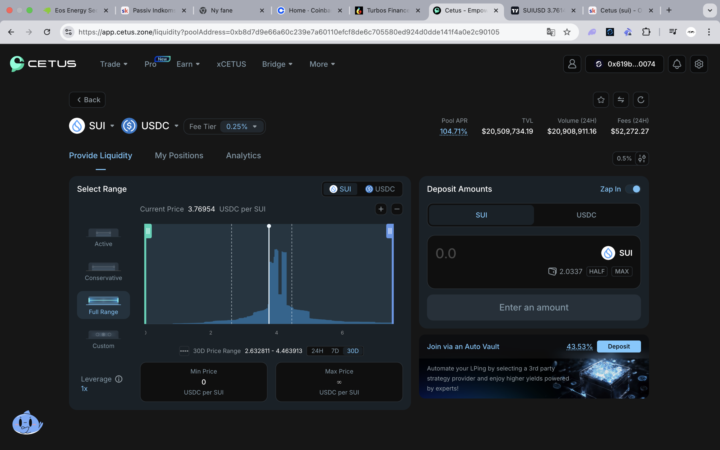Image resolution: width=720 pixels, height=450 pixels.
Task: Expand the Bridge menu
Action: tap(277, 64)
